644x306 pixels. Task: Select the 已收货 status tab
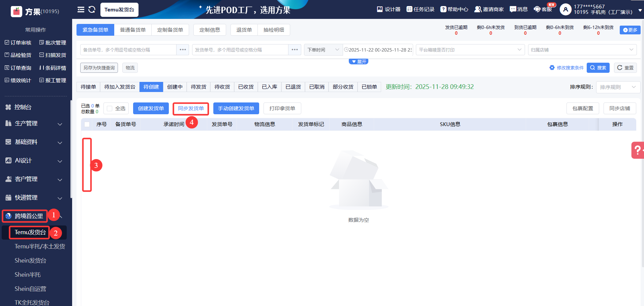tap(246, 87)
